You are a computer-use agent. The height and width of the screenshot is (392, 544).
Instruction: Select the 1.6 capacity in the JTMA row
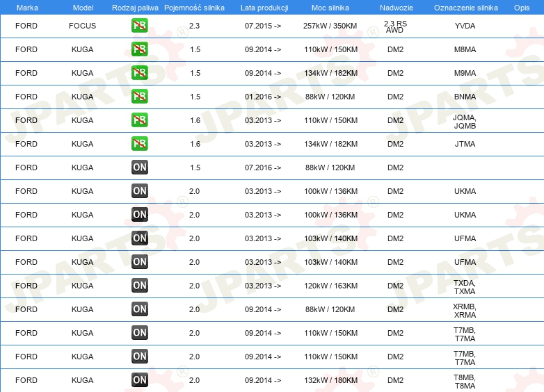pos(195,143)
